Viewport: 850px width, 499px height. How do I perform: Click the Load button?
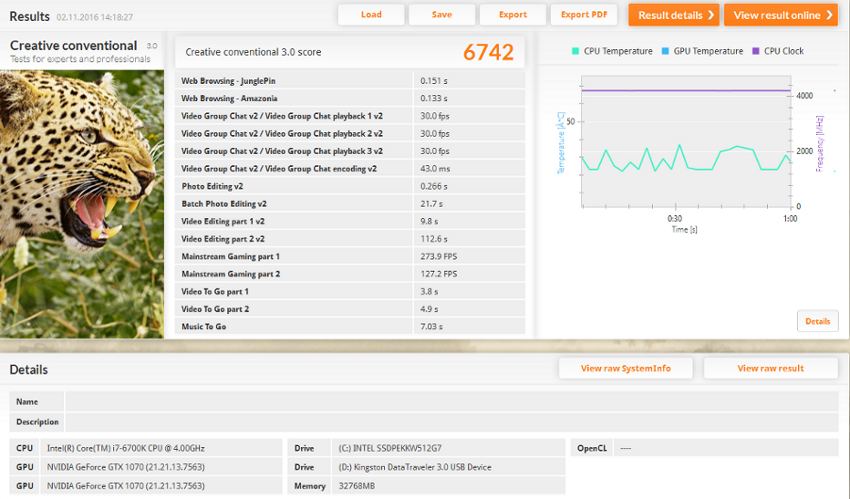[x=371, y=15]
